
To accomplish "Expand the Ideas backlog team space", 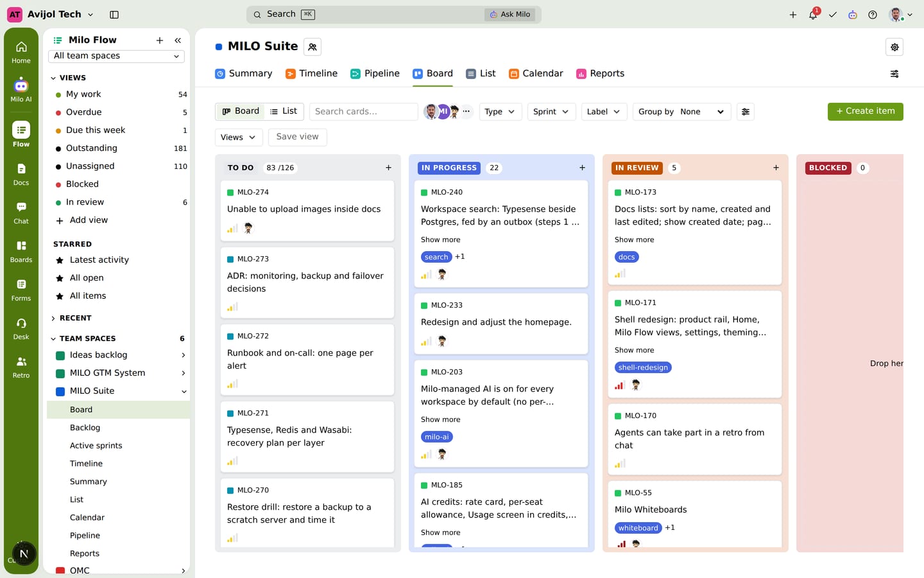I will click(x=184, y=355).
